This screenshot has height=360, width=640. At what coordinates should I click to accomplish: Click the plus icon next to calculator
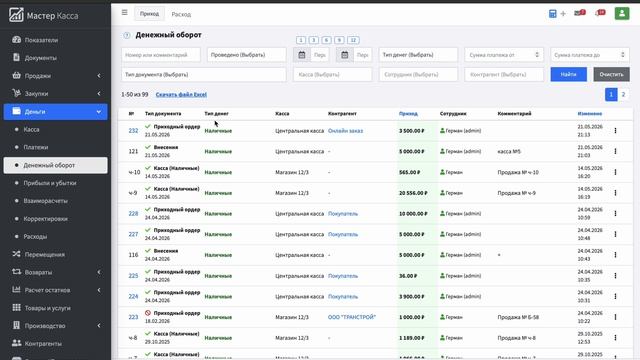tap(563, 13)
